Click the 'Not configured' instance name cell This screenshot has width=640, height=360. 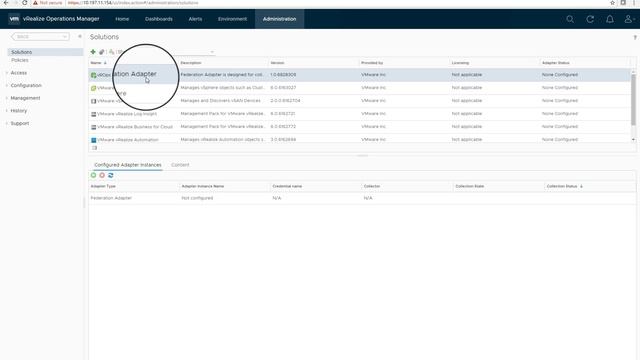(197, 198)
